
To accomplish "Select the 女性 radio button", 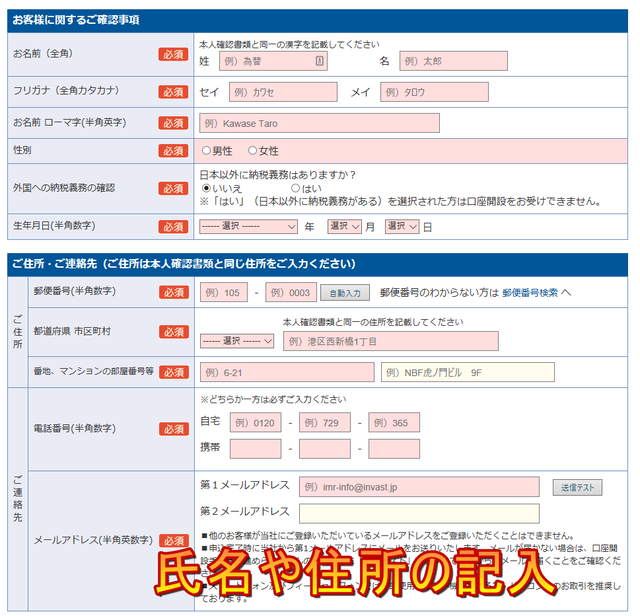I will pyautogui.click(x=253, y=151).
